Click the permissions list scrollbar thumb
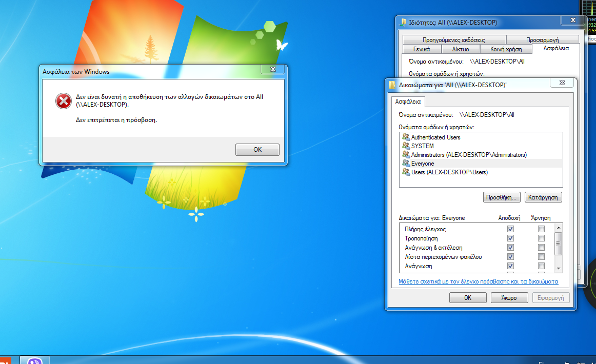The image size is (596, 364). click(559, 244)
